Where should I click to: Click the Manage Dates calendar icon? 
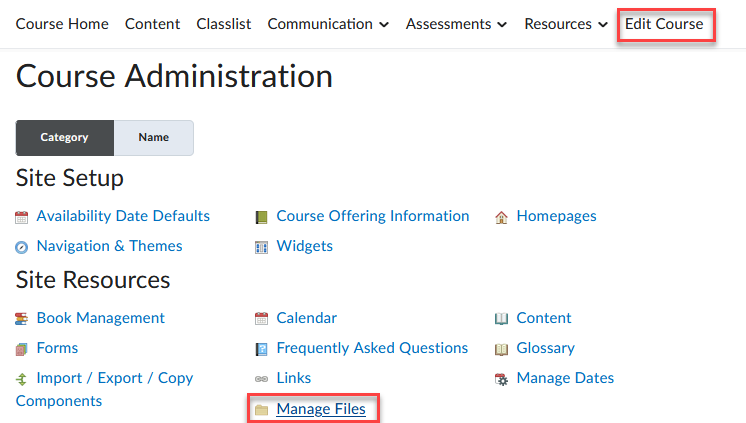501,379
